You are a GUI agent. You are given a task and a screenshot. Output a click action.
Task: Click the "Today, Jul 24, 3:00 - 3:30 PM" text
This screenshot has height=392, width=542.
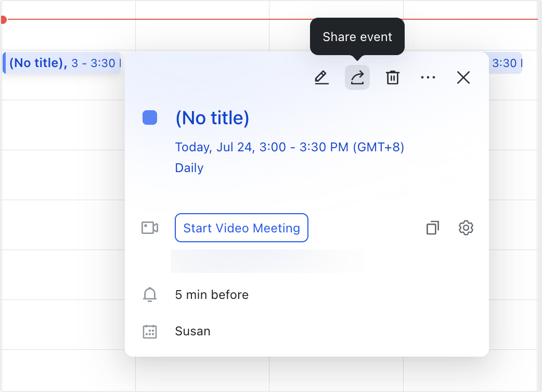(262, 147)
